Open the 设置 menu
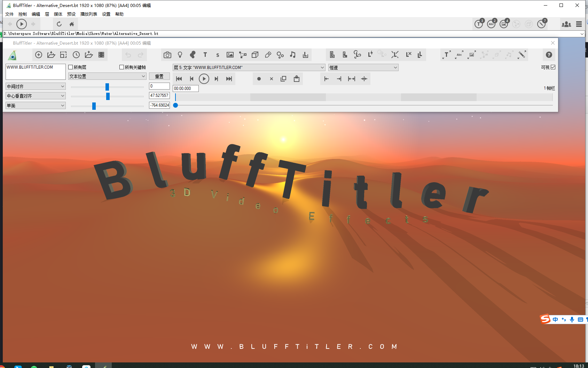588x368 pixels. (x=106, y=14)
